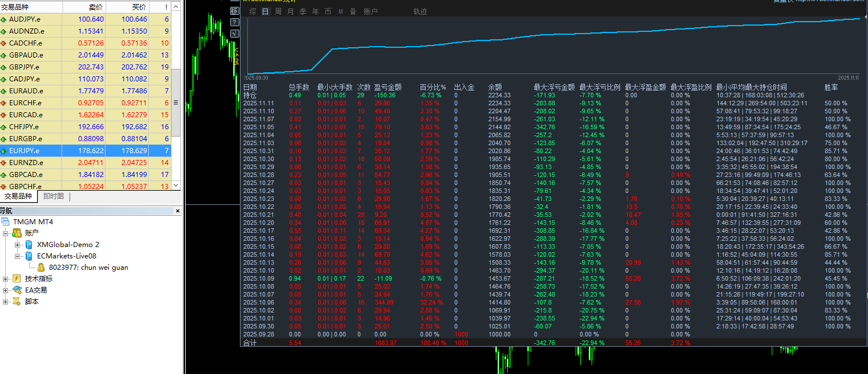
Task: Select the AUDNZD.e symbol row
Action: (x=85, y=31)
